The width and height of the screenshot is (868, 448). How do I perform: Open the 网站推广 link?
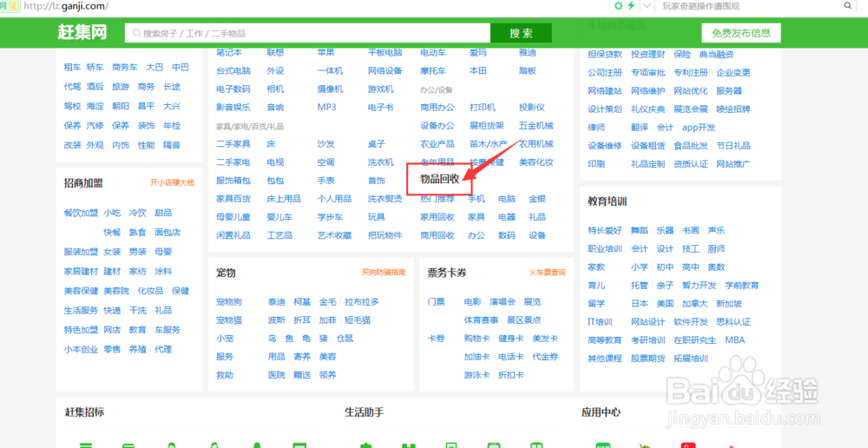(x=733, y=164)
